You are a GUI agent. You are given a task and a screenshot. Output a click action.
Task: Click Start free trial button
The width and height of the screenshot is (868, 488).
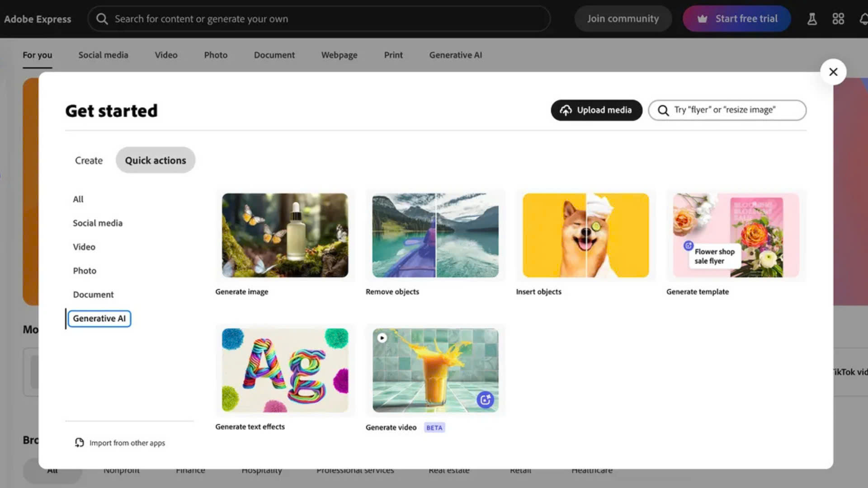click(736, 19)
